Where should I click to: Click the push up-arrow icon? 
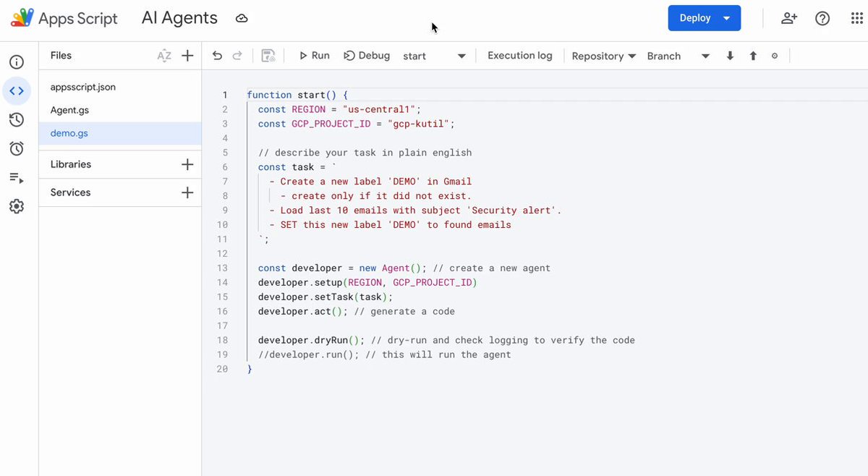pyautogui.click(x=753, y=56)
